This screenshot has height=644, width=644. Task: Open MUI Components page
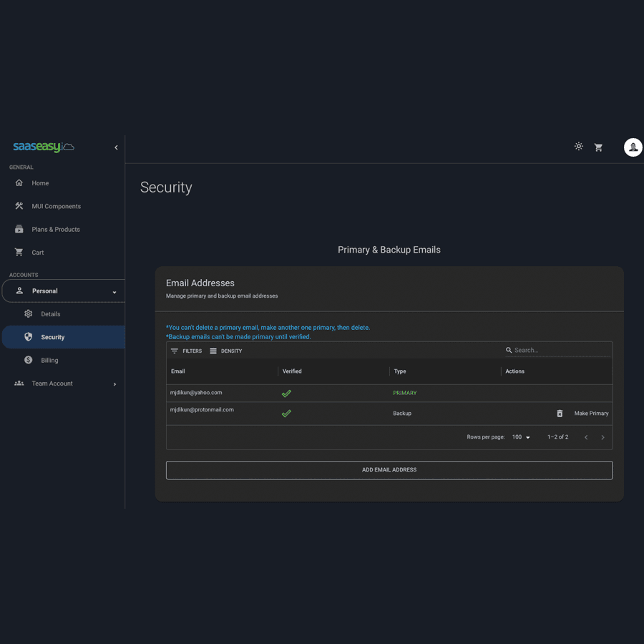point(56,206)
